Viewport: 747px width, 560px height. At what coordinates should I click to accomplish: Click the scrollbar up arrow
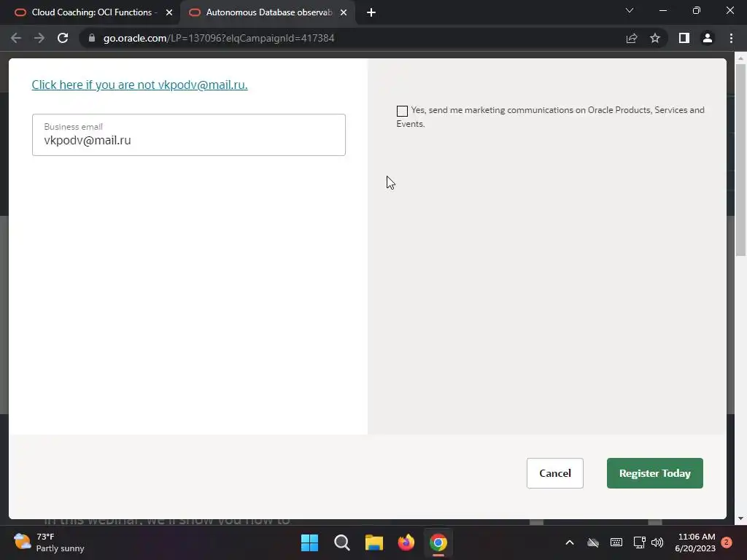(x=740, y=58)
